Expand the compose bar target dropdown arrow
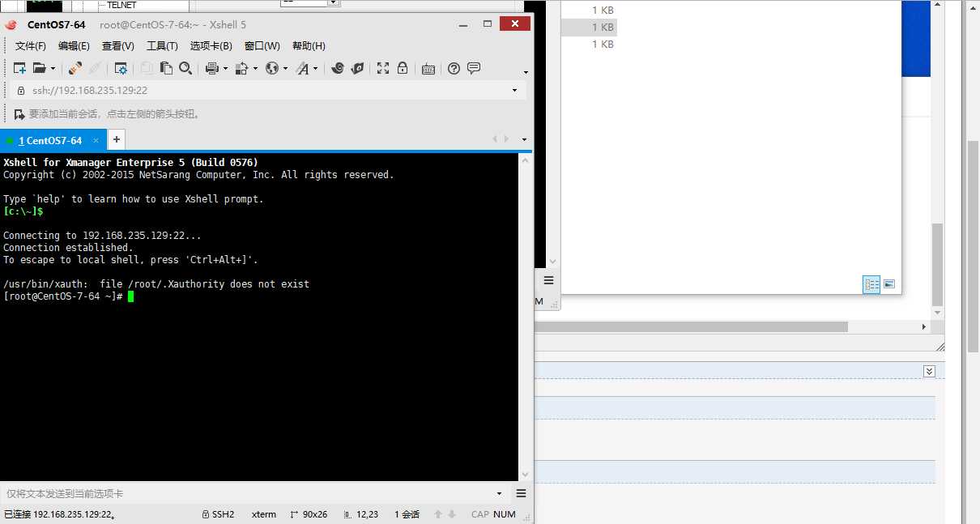980x524 pixels. point(500,493)
